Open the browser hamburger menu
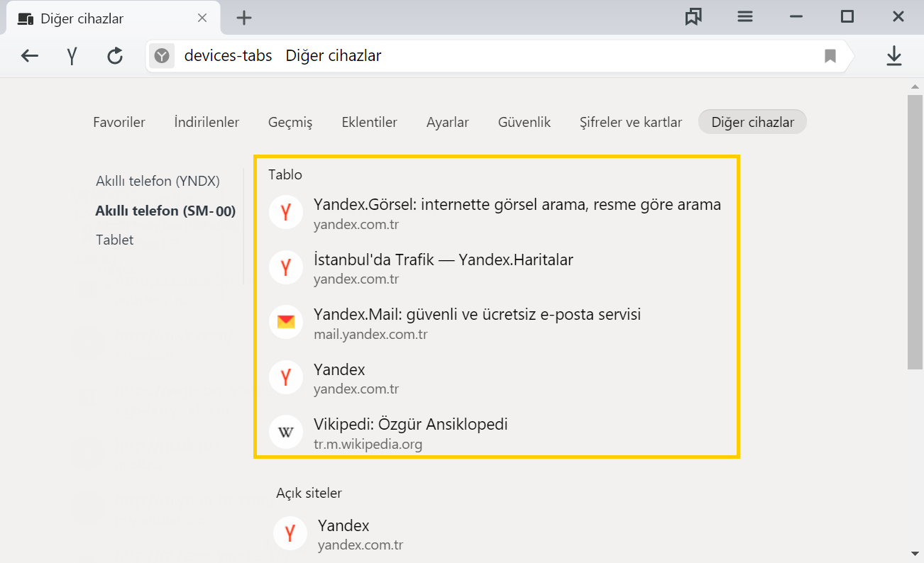The height and width of the screenshot is (563, 924). click(745, 17)
